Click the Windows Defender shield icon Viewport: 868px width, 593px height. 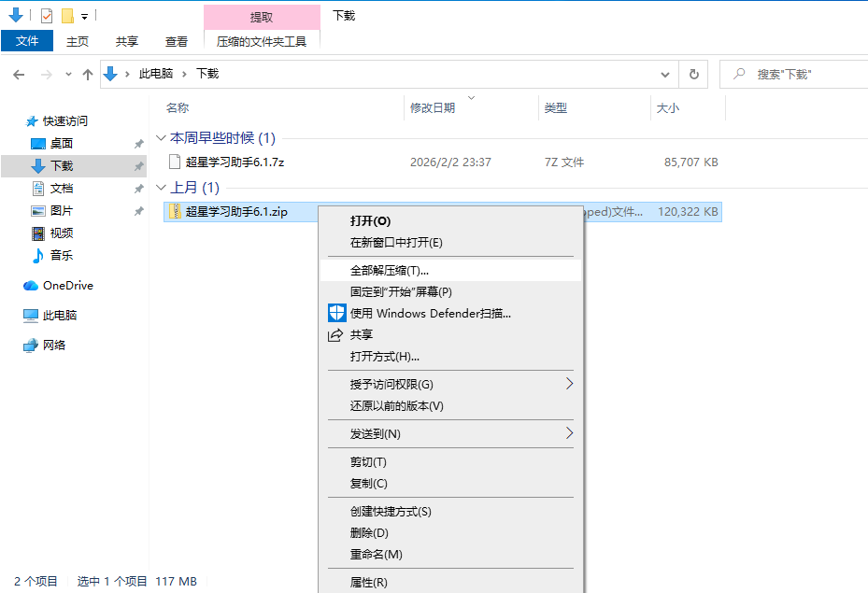[336, 314]
